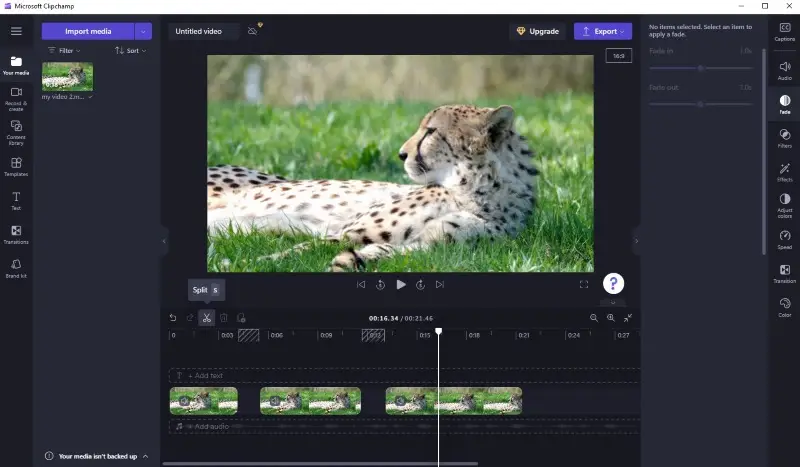Collapse the right properties panel
Screen dimensions: 800x467
tap(636, 241)
